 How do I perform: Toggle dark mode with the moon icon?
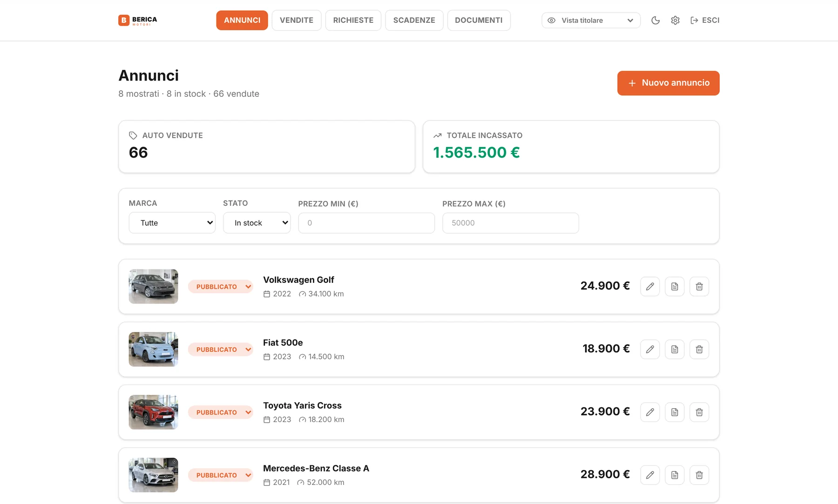click(x=656, y=20)
